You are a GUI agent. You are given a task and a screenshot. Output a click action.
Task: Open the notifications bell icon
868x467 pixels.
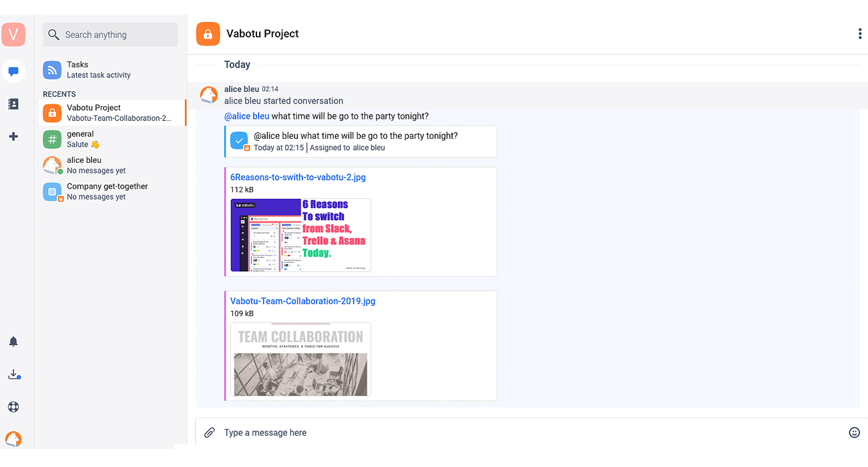13,342
